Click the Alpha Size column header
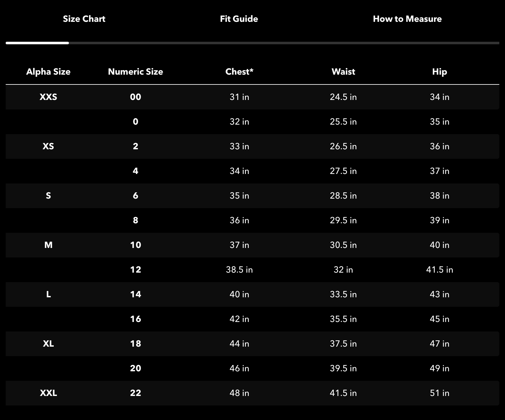Image resolution: width=505 pixels, height=420 pixels. point(48,72)
